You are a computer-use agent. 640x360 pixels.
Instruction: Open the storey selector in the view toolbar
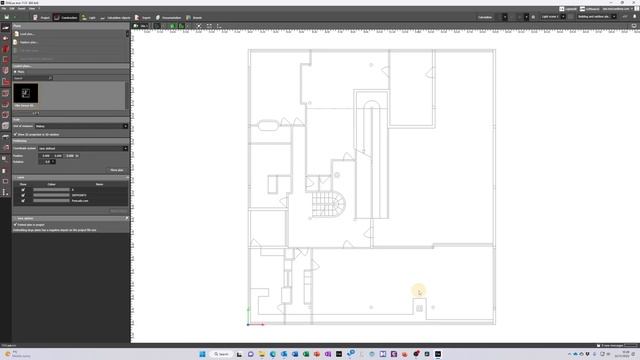click(140, 26)
